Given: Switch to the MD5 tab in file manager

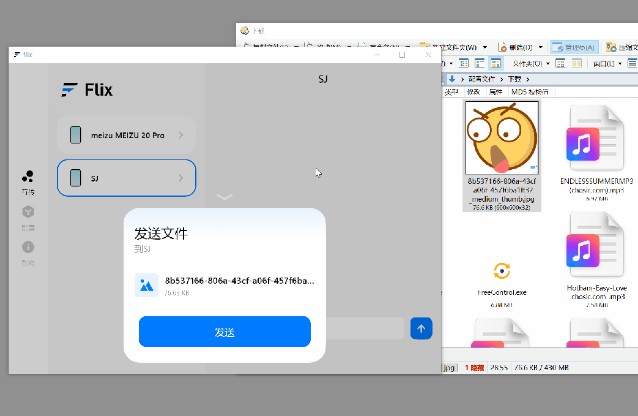Looking at the screenshot, I should (529, 92).
